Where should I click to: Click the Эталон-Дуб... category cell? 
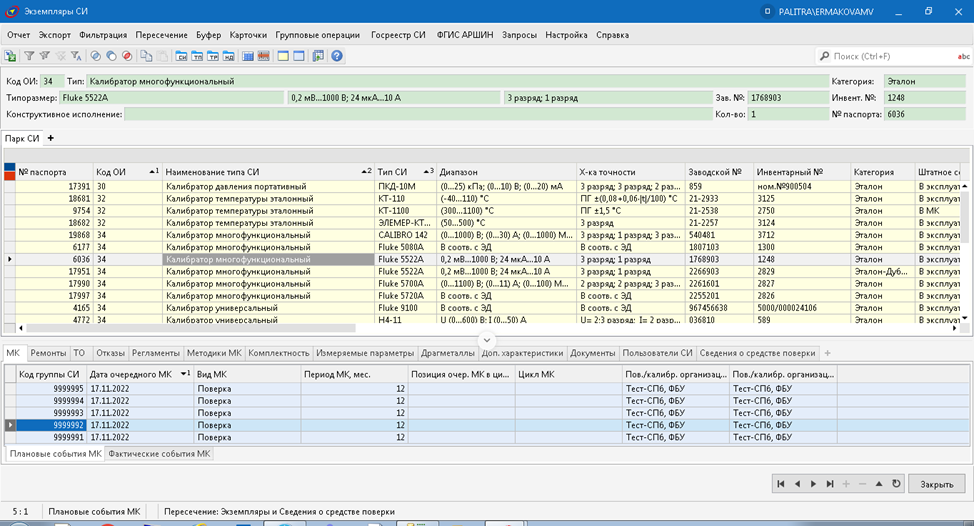coord(883,271)
